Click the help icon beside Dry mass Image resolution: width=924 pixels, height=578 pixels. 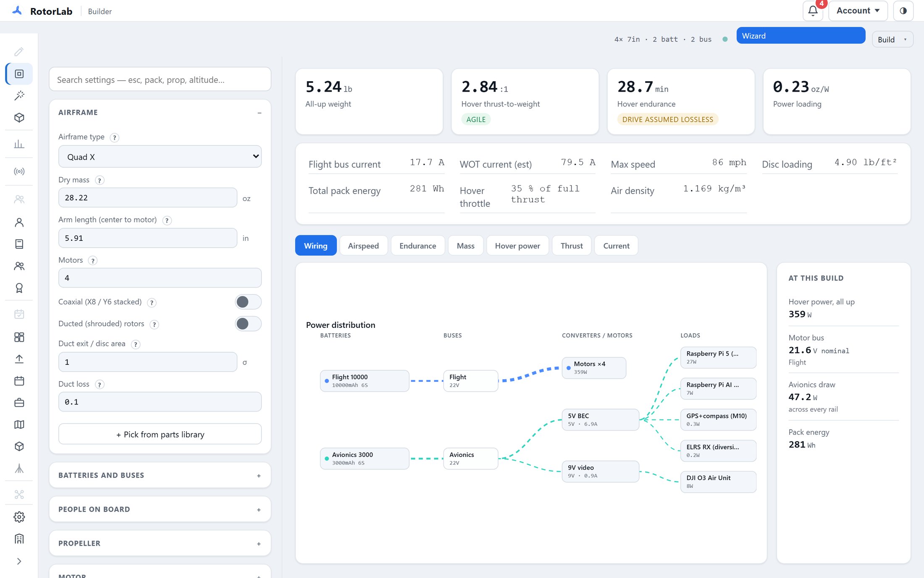pyautogui.click(x=100, y=180)
